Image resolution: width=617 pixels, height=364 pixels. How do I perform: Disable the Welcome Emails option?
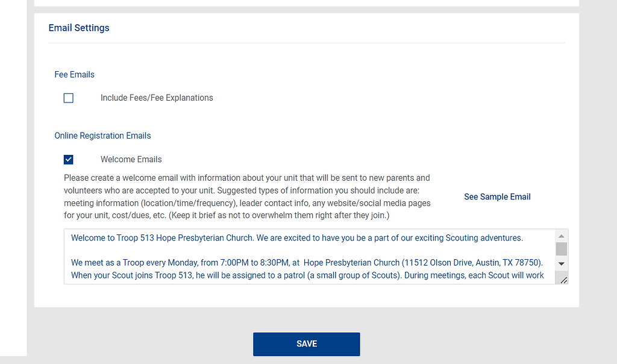68,159
